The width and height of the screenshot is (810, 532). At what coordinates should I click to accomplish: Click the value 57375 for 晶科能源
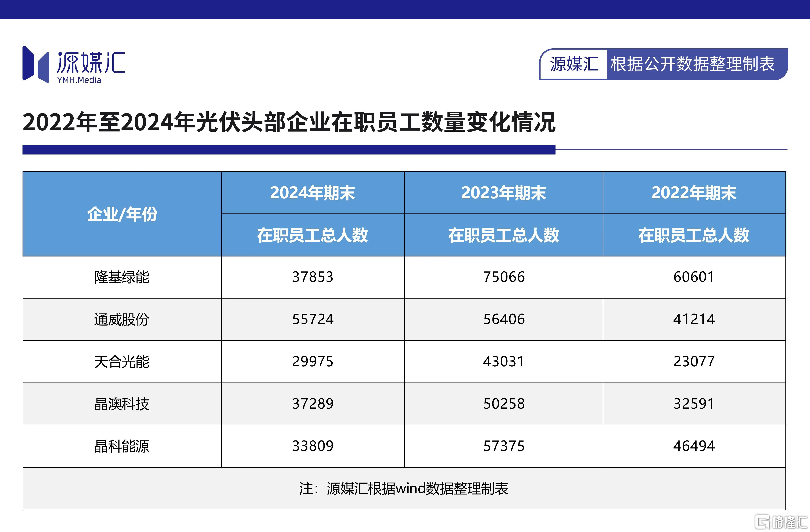tap(504, 446)
